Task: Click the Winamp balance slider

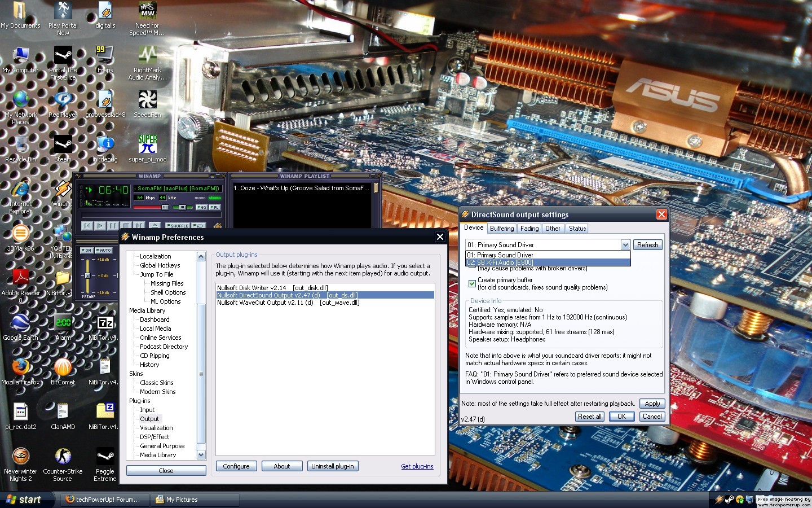Action: pyautogui.click(x=182, y=207)
